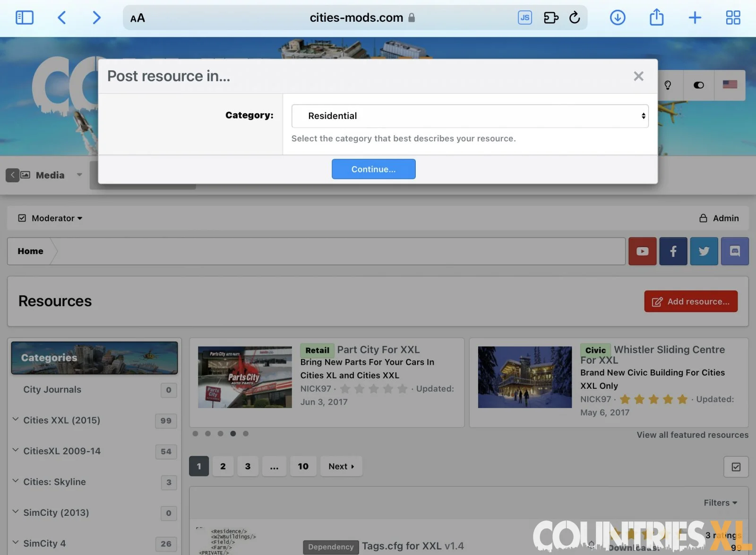Click the left arrow nav scroll icon

click(13, 175)
